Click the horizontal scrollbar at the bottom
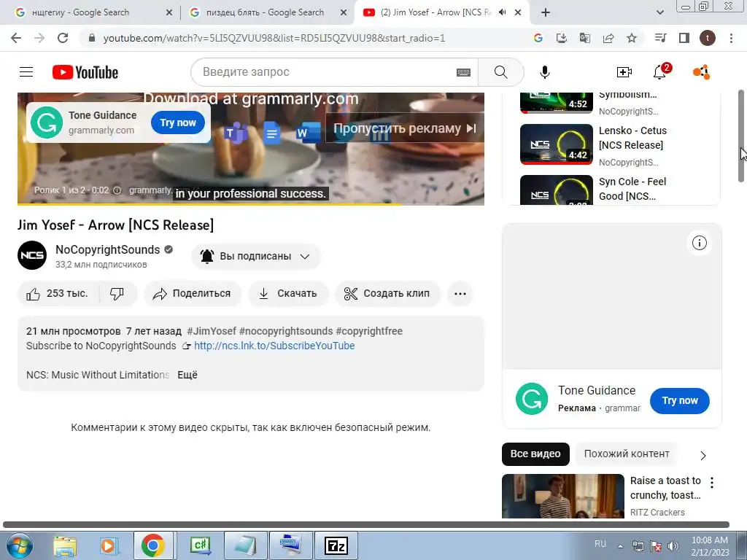Image resolution: width=747 pixels, height=560 pixels. (366, 524)
